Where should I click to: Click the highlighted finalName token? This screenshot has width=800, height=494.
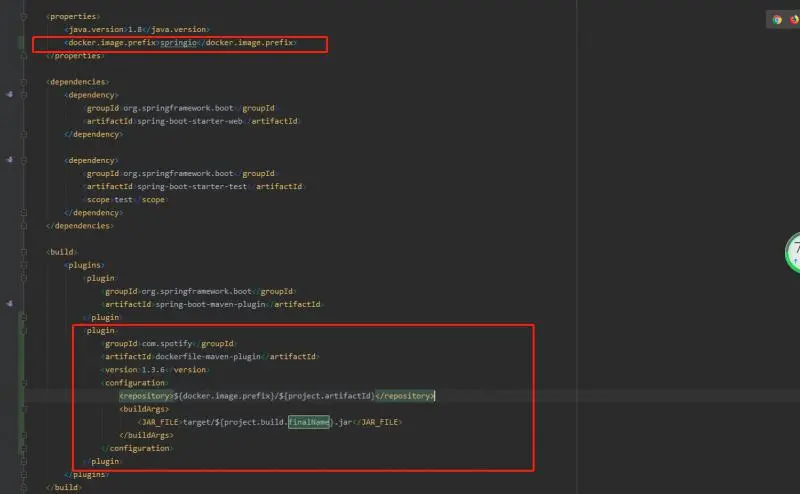[309, 422]
